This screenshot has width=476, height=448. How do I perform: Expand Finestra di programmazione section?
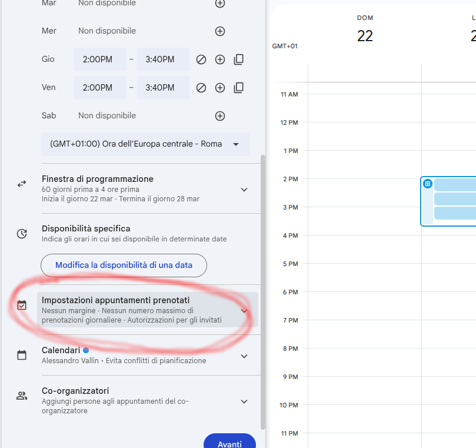coord(244,190)
